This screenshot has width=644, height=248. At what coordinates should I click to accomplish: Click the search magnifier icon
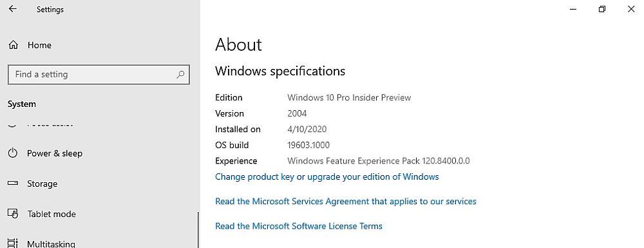tap(180, 75)
